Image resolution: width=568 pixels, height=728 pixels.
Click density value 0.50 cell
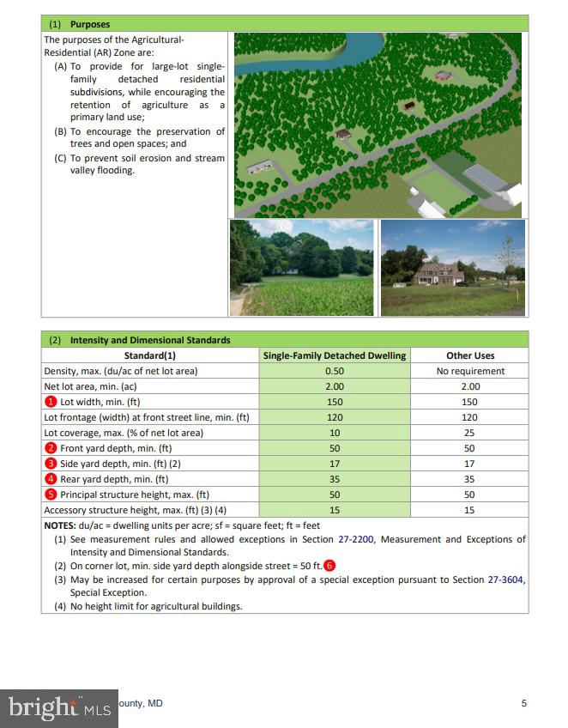coord(335,371)
